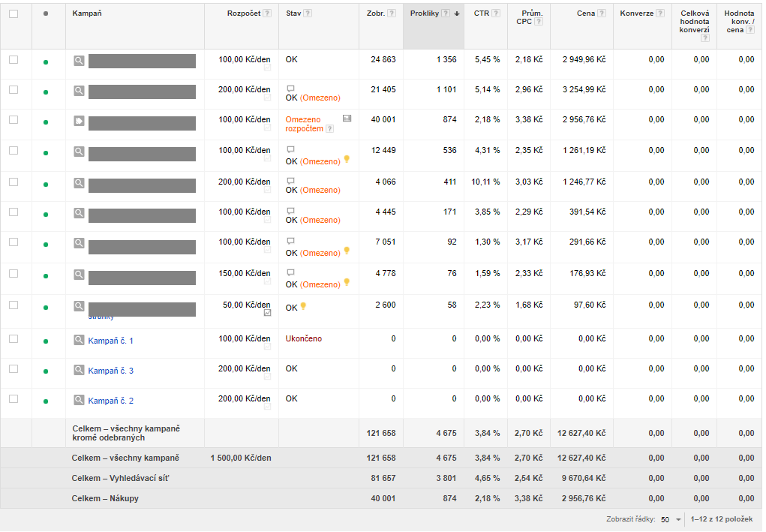Click the search icon beside Kampaň č. 1
This screenshot has width=766, height=532.
click(79, 340)
